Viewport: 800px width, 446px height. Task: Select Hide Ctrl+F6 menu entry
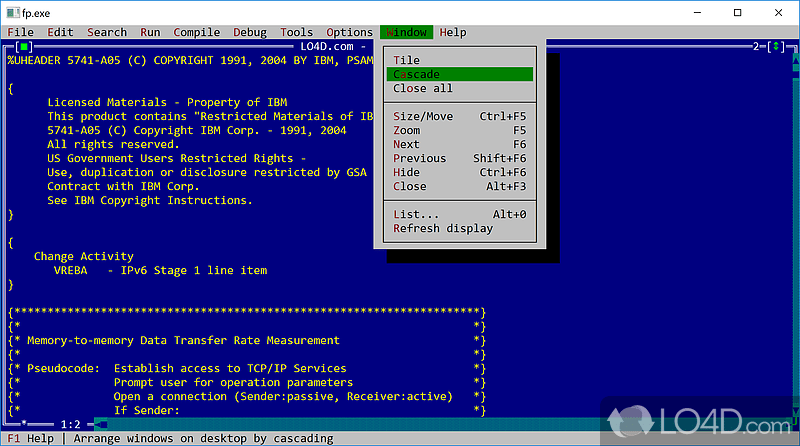(x=460, y=172)
